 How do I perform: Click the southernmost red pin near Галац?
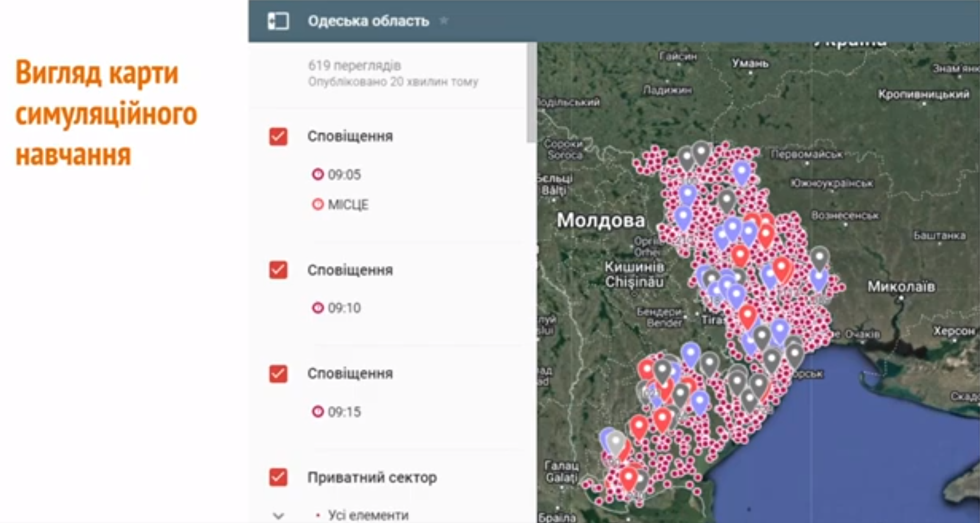click(x=629, y=477)
